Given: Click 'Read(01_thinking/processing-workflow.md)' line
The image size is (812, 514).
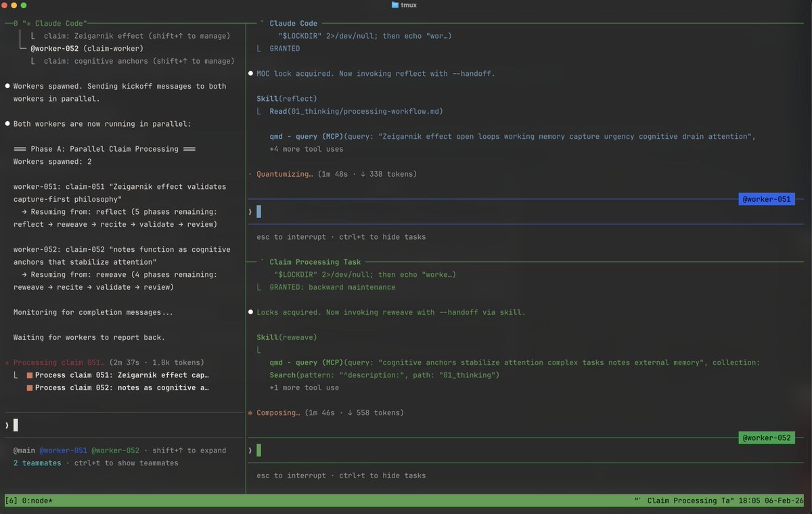Looking at the screenshot, I should pyautogui.click(x=357, y=112).
